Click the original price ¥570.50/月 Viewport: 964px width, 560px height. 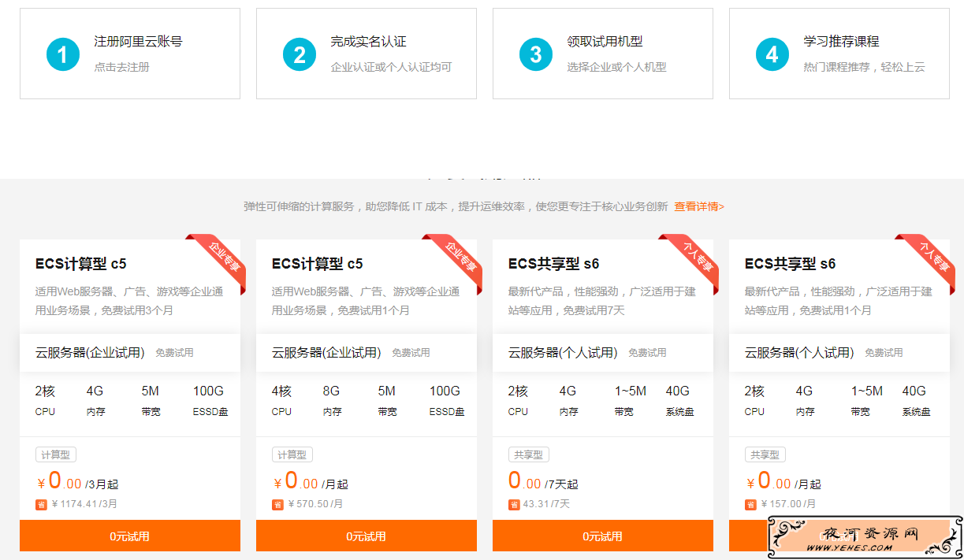coord(315,504)
